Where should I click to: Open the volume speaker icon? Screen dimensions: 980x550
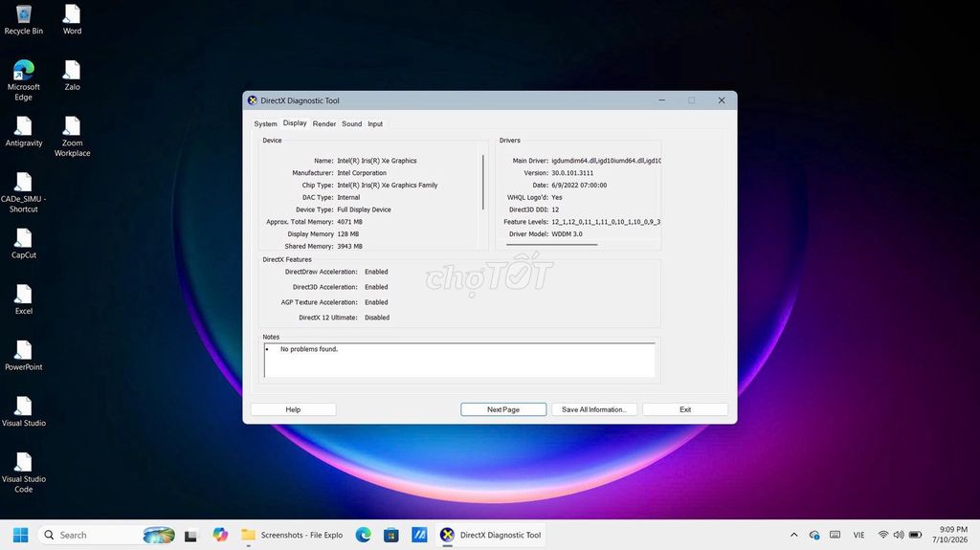pos(899,535)
